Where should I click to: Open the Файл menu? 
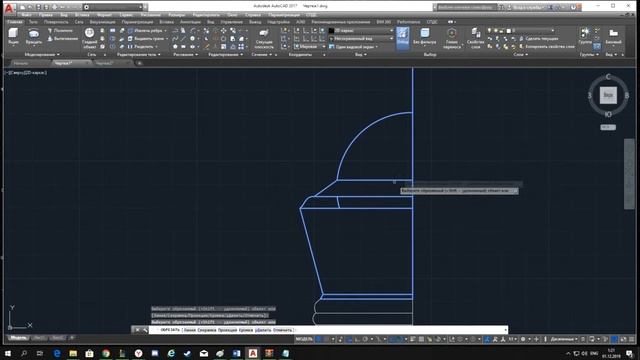click(26, 15)
